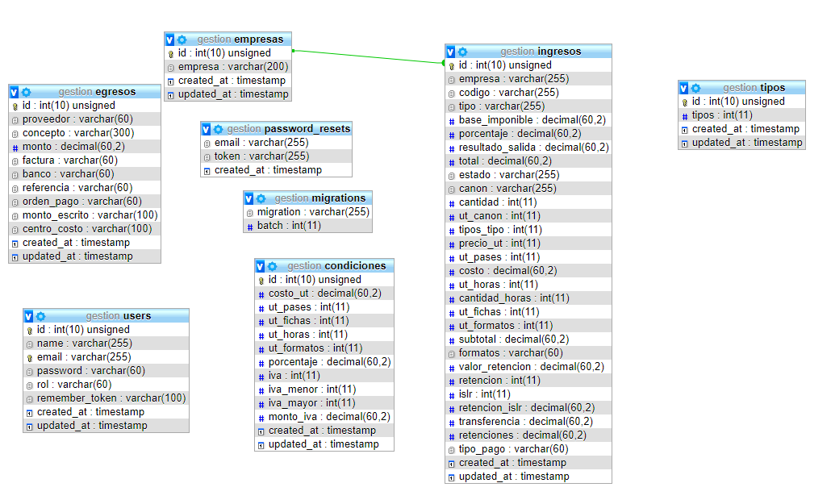Click the text-type icon beside empresas empresa column

tap(171, 68)
